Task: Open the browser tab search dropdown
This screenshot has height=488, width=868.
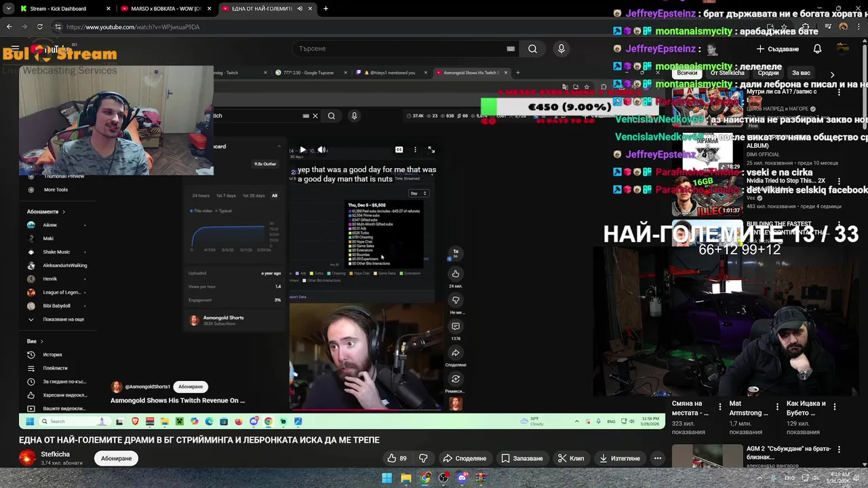Action: click(x=8, y=9)
